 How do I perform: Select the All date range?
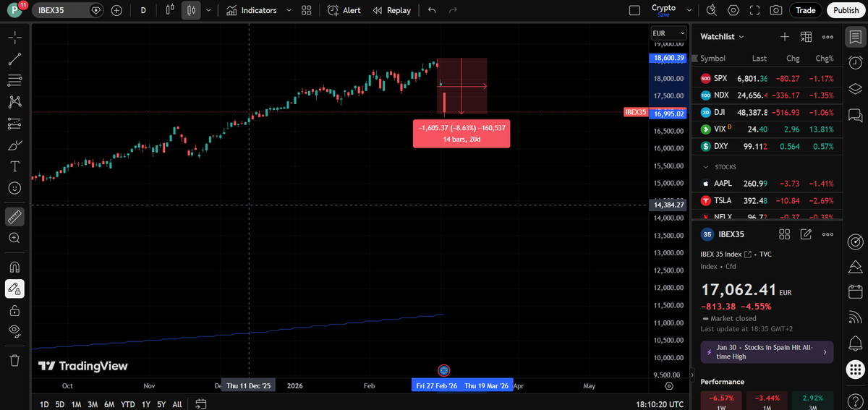pos(177,404)
